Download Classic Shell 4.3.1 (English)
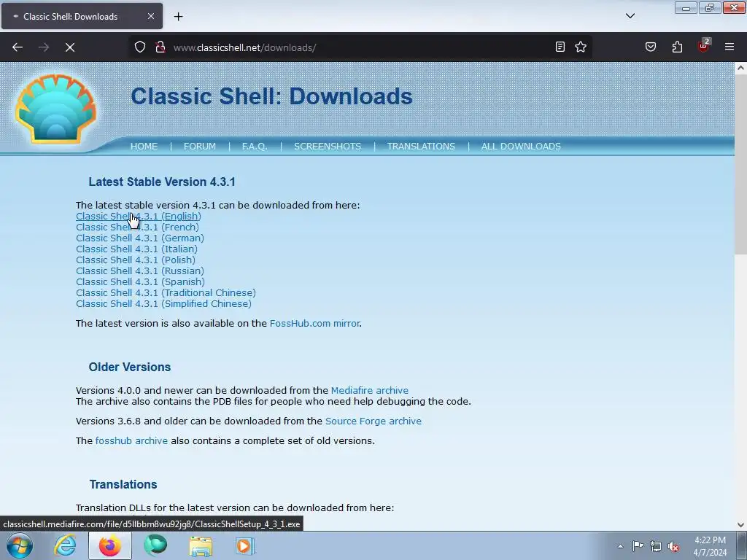The height and width of the screenshot is (560, 747). [138, 216]
